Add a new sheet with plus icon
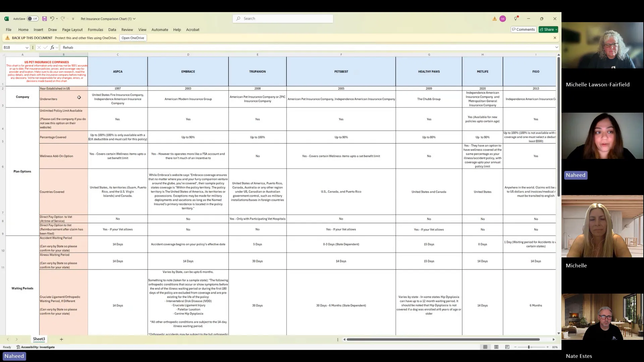 coord(61,339)
